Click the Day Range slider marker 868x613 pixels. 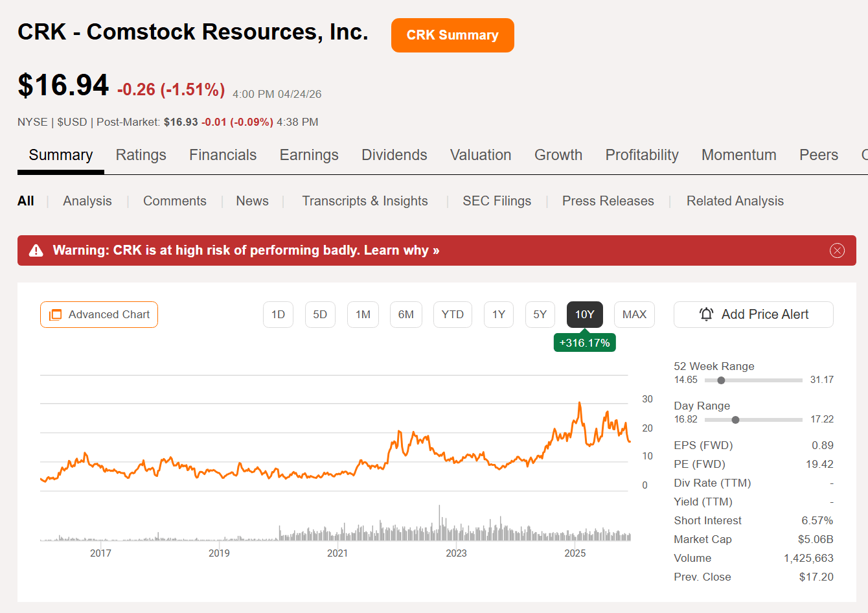tap(735, 420)
